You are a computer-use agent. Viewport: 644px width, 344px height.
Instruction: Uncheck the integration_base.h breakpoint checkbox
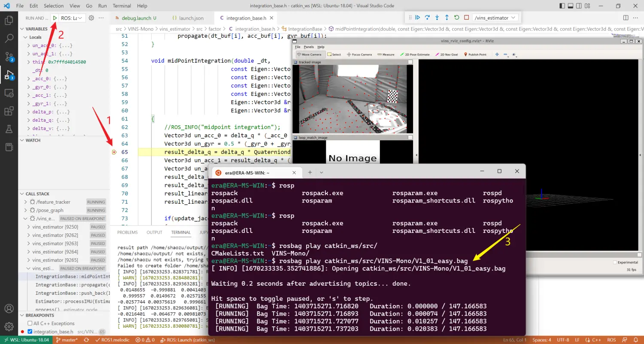pos(30,332)
